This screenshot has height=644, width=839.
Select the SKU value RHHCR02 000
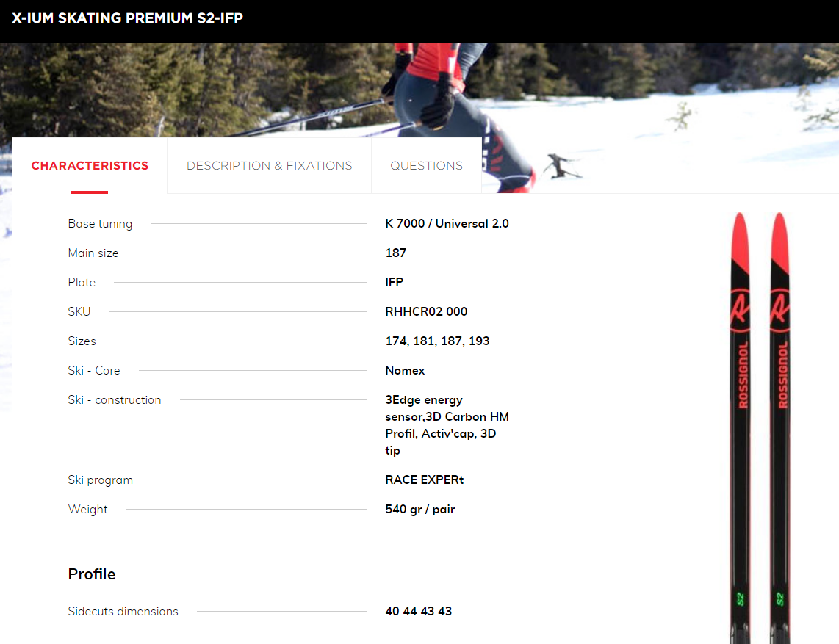426,311
